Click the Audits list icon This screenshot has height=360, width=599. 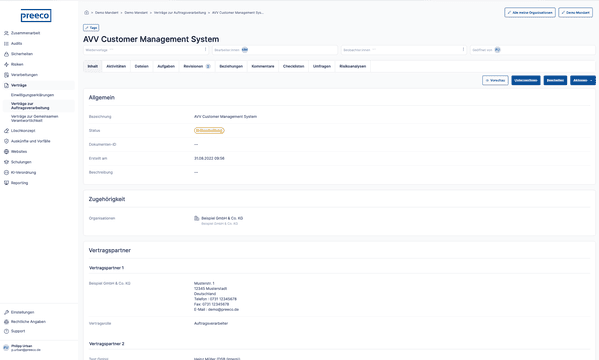pos(6,44)
